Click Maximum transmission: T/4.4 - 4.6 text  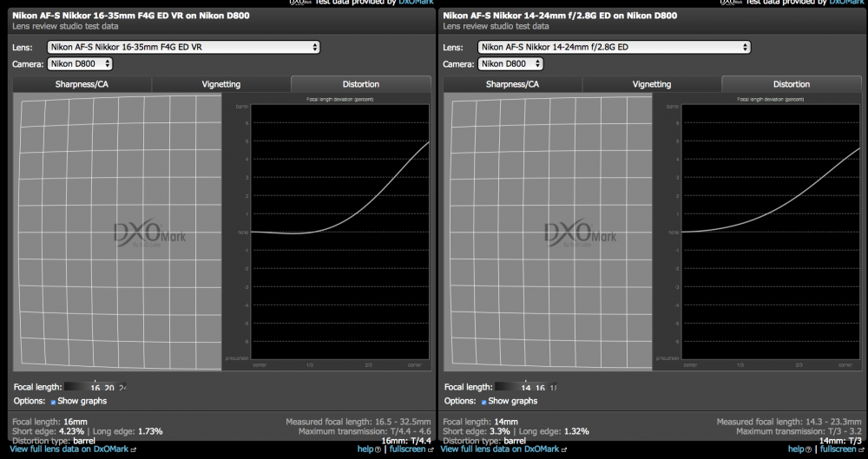[x=365, y=431]
